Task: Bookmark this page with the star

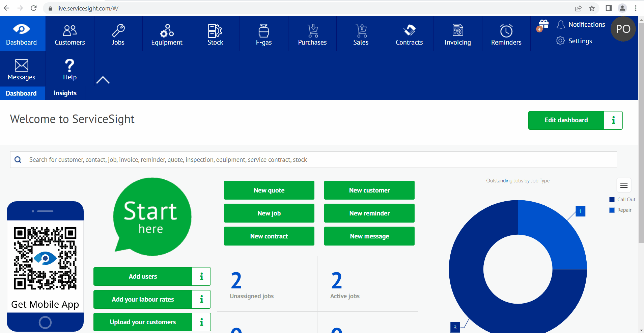Action: pyautogui.click(x=592, y=8)
